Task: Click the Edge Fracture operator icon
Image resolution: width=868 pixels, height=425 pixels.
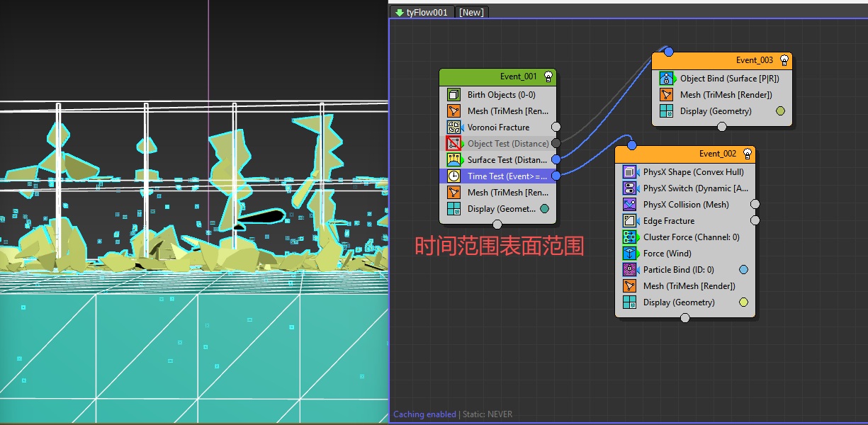Action: [630, 221]
